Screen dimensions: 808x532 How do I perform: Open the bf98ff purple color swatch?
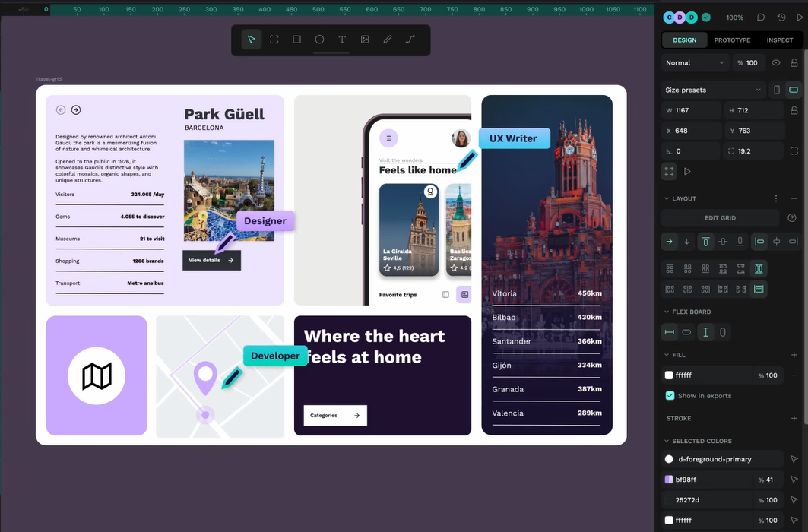(669, 480)
